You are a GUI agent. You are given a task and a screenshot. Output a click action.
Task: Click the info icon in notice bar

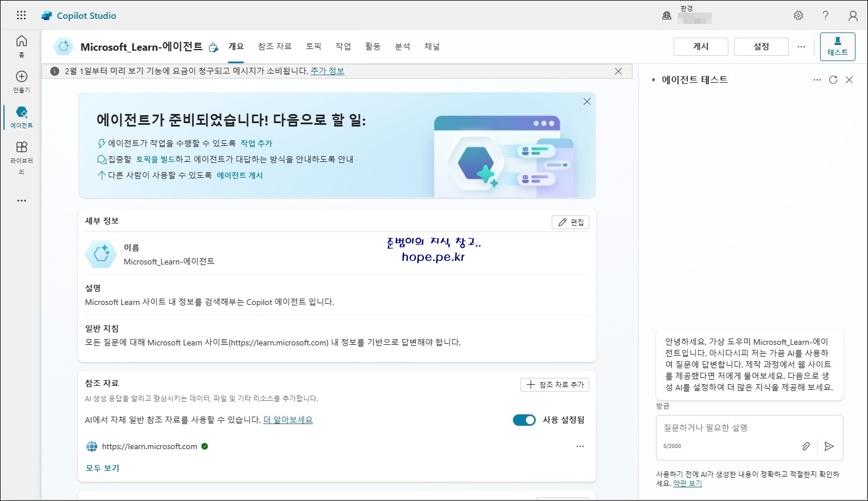(x=55, y=71)
